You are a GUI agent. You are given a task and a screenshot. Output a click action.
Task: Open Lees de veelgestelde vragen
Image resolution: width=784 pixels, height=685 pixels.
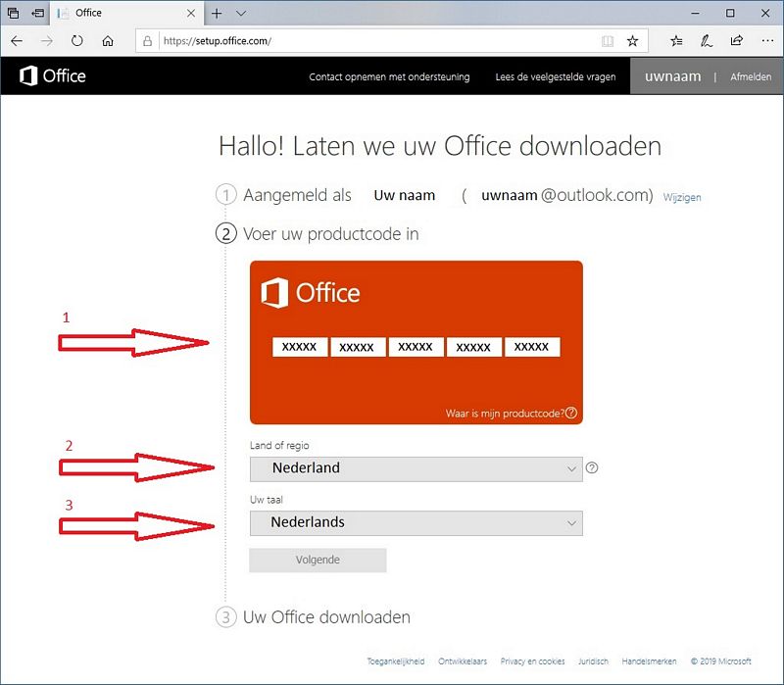(x=556, y=77)
